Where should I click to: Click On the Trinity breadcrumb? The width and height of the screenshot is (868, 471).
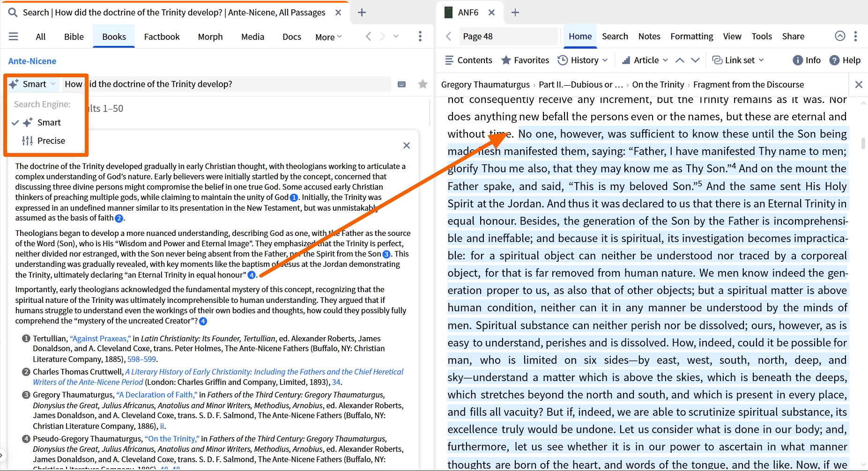click(658, 85)
